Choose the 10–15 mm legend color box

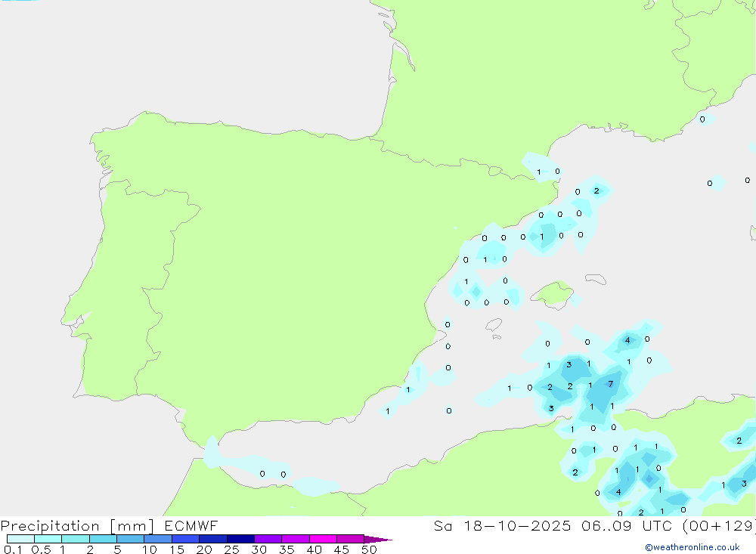point(158,539)
